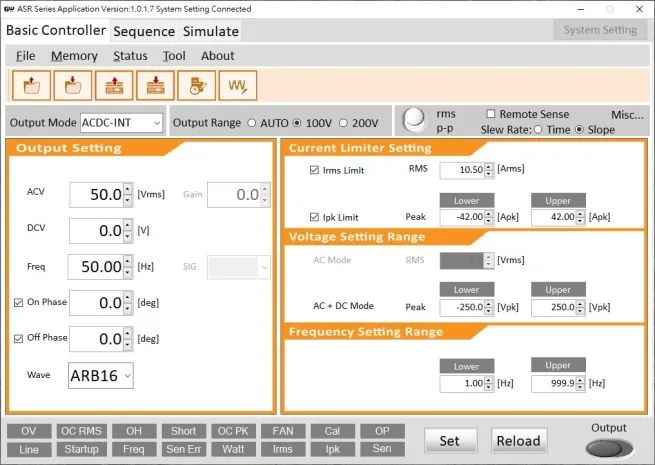
Task: Switch to the Basic Controller tab
Action: coord(56,30)
